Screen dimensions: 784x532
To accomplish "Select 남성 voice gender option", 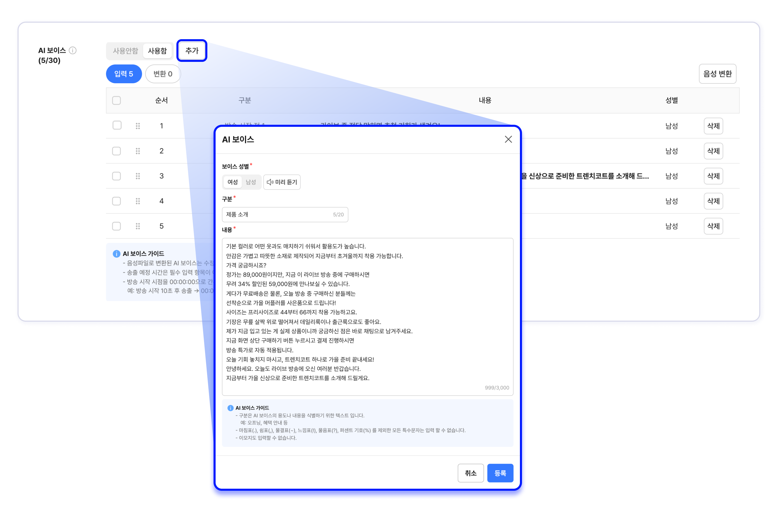I will (x=251, y=182).
